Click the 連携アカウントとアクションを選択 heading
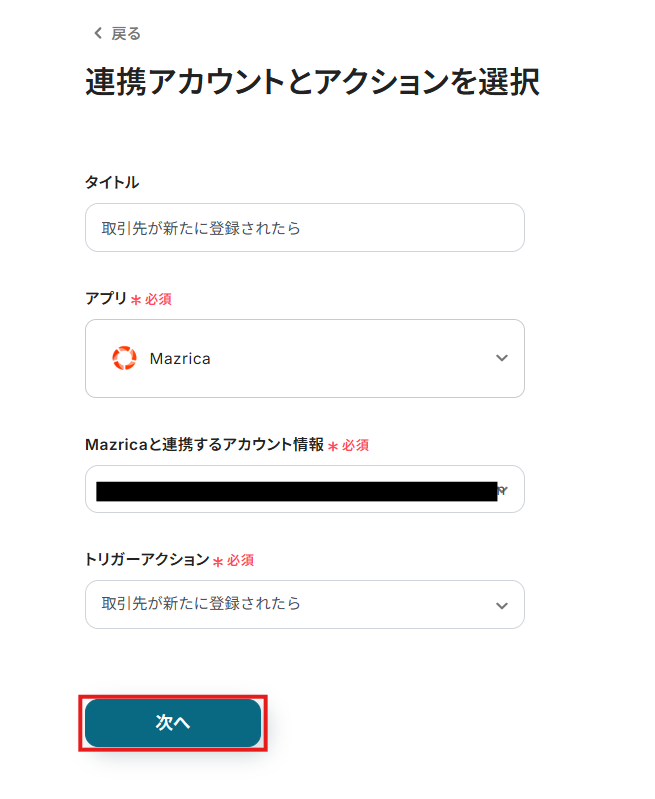Viewport: 655px width, 799px height. (x=312, y=82)
